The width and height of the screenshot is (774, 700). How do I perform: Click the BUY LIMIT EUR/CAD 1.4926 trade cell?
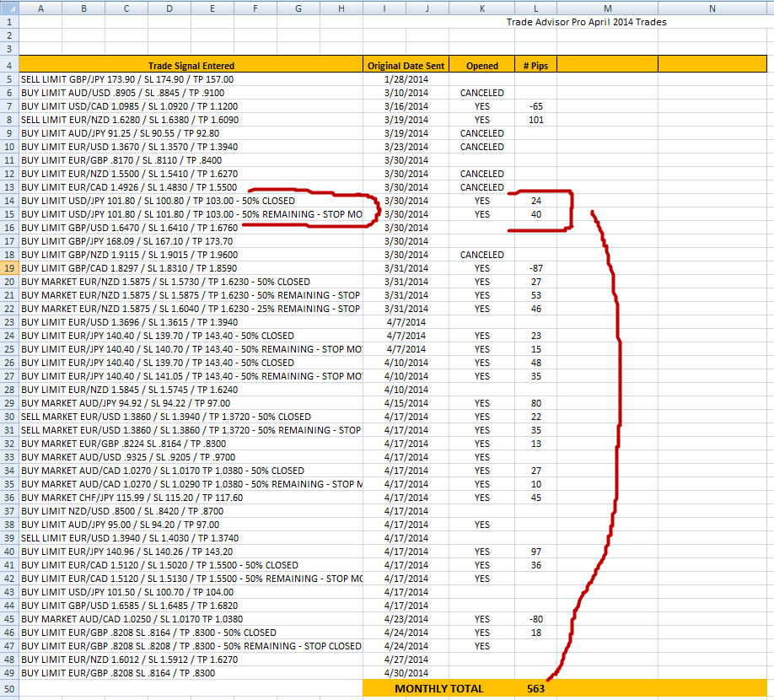191,187
